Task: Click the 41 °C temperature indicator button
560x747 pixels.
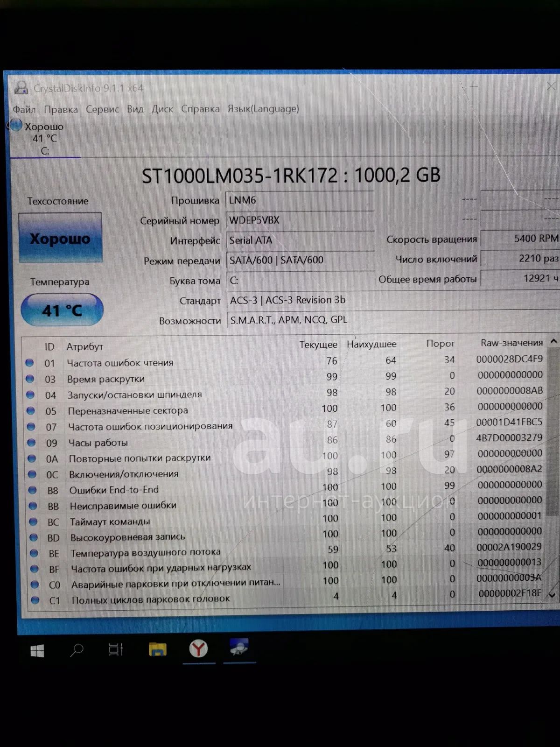Action: click(x=62, y=310)
